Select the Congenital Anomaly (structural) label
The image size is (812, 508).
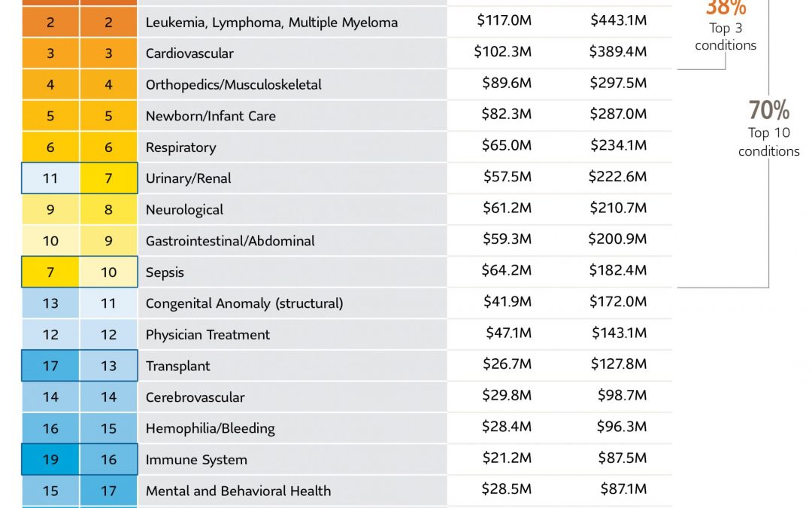click(x=244, y=303)
